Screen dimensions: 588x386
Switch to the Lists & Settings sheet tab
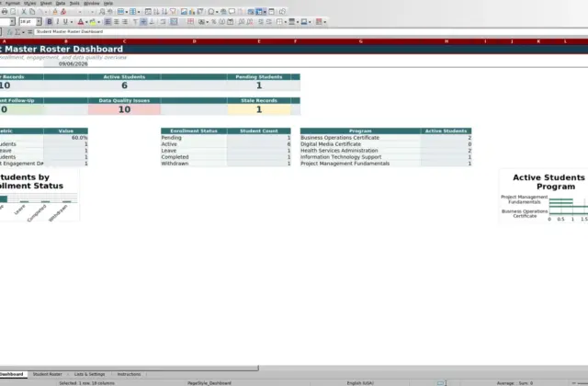(90, 374)
